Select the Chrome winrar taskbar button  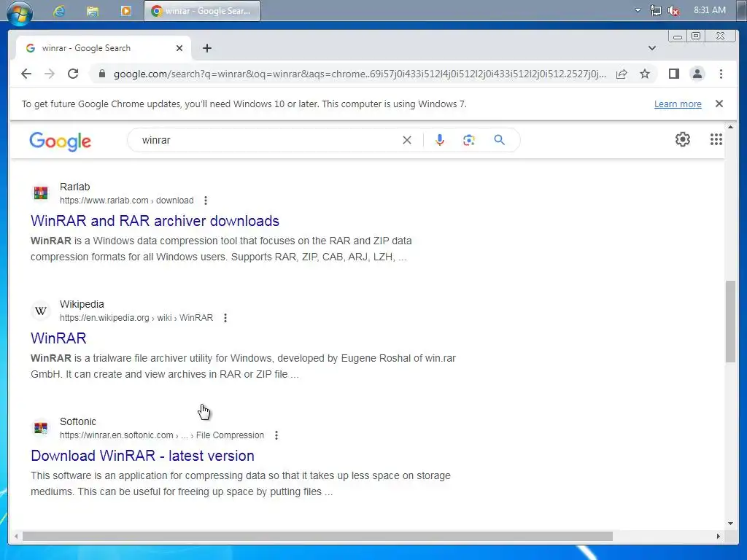point(202,10)
